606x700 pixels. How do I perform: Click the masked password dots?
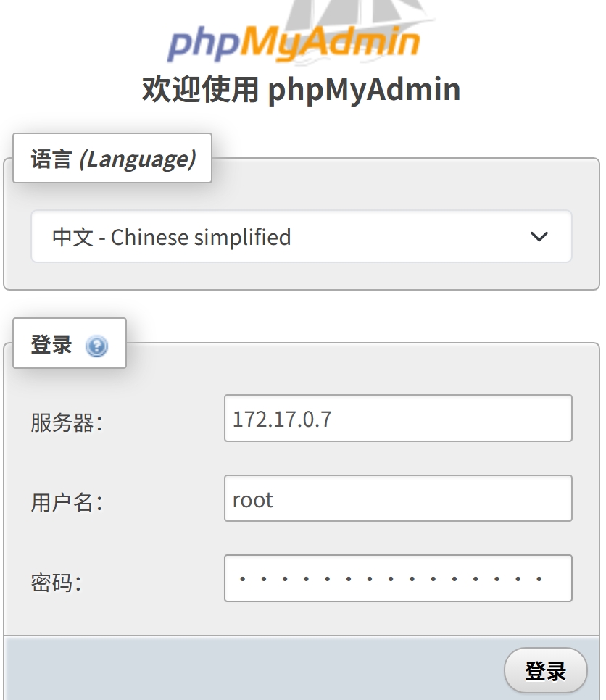(391, 579)
